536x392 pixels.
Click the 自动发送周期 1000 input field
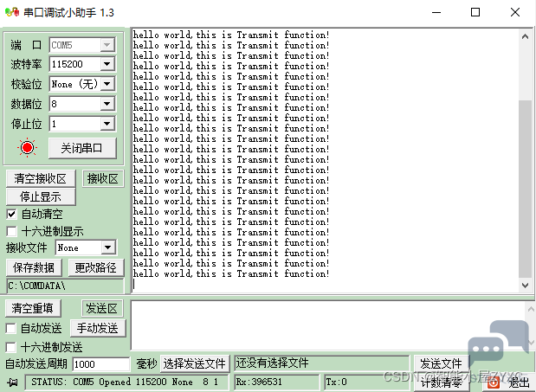tap(101, 364)
